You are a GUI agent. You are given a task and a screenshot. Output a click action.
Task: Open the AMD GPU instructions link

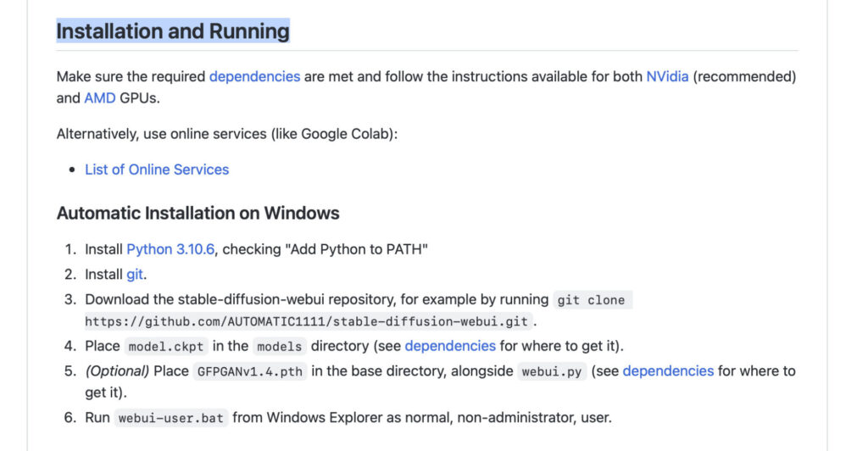point(99,97)
